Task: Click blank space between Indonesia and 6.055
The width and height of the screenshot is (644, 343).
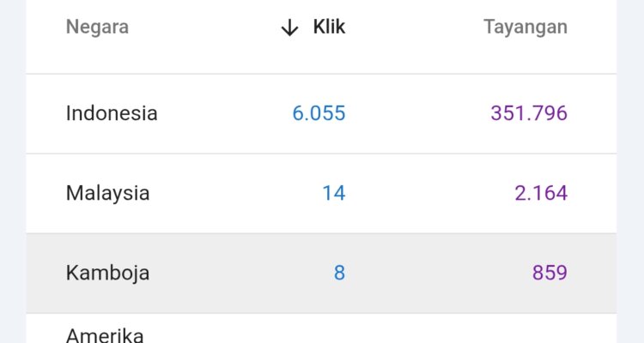Action: click(223, 113)
